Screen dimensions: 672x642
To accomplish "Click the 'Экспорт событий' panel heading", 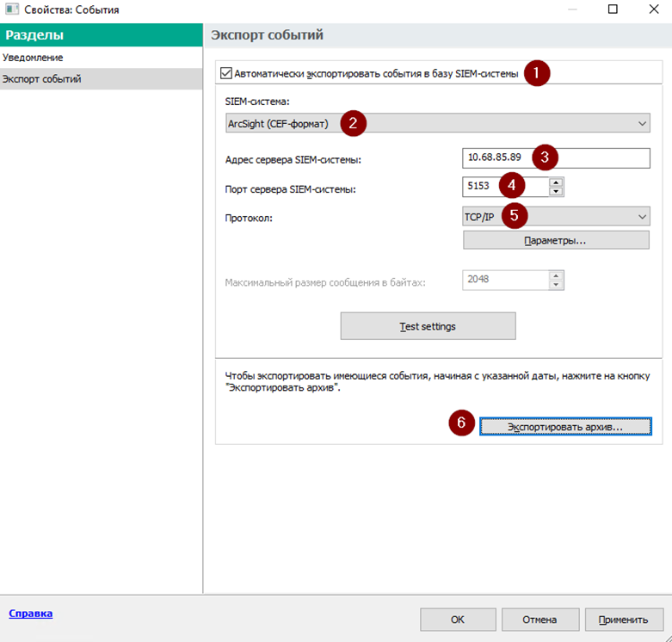I will click(x=267, y=34).
